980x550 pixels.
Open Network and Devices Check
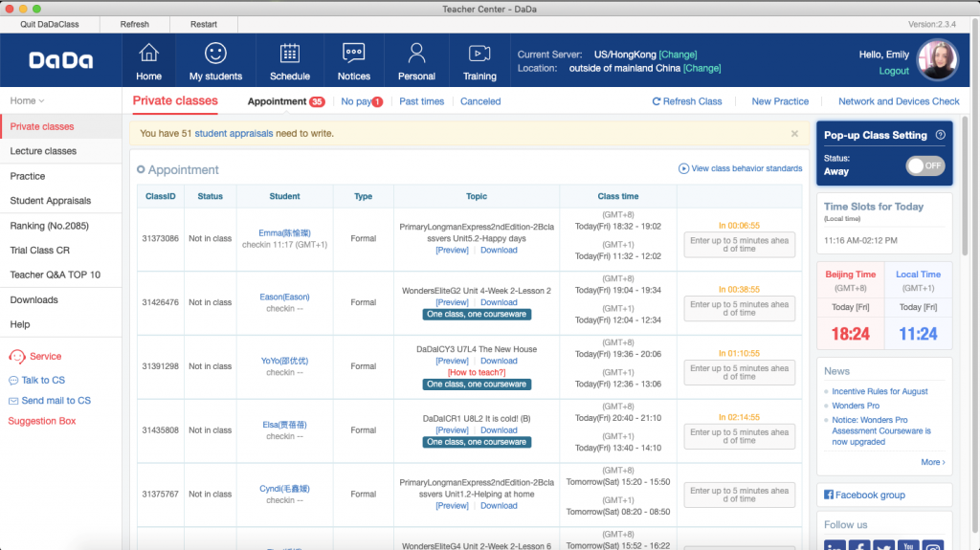click(899, 101)
